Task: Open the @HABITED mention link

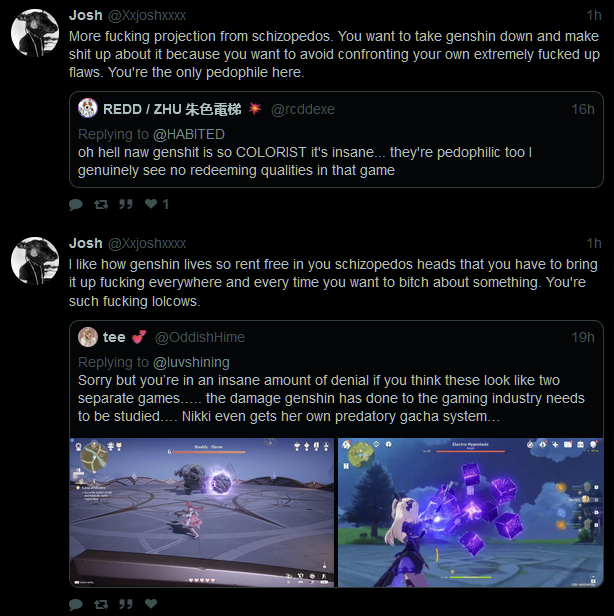Action: [189, 134]
